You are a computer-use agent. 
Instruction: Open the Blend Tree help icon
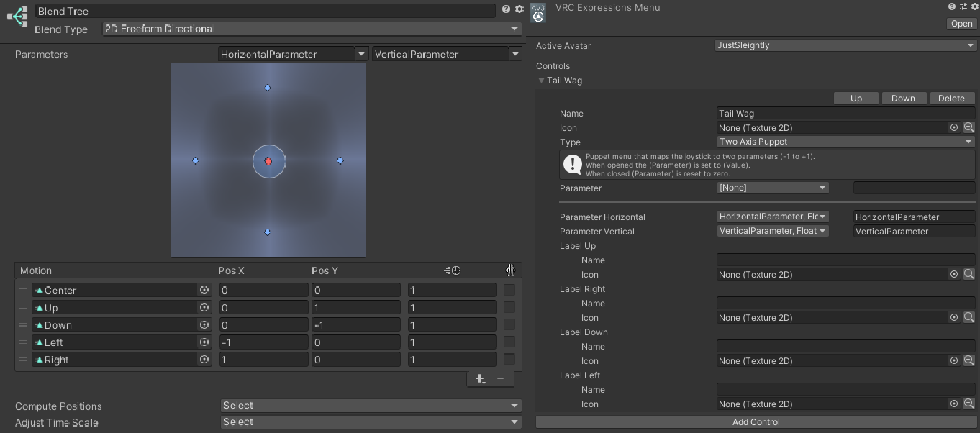pos(506,9)
